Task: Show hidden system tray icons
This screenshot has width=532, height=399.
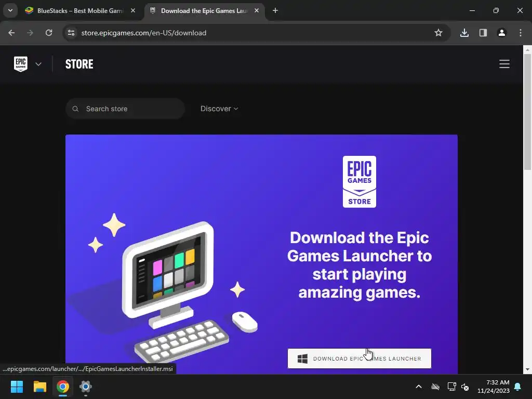Action: point(419,387)
